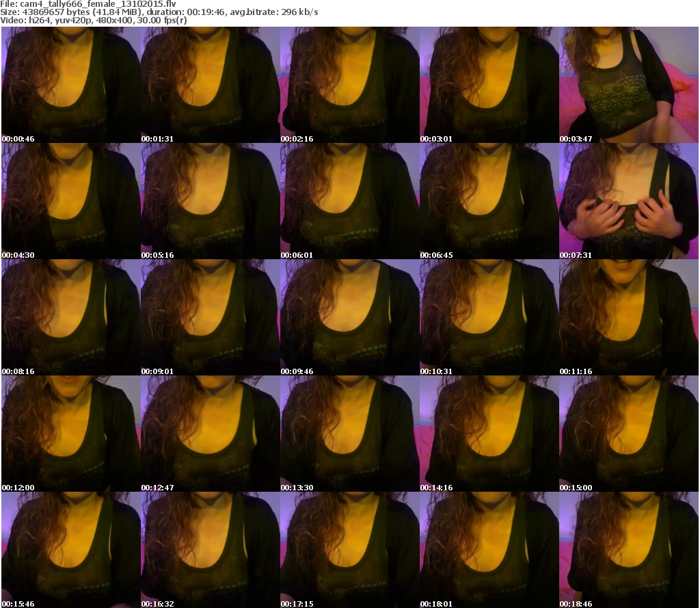Screen dimensions: 700x608
Task: Select the thumbnail stamped 00:06:01
Action: [x=350, y=201]
